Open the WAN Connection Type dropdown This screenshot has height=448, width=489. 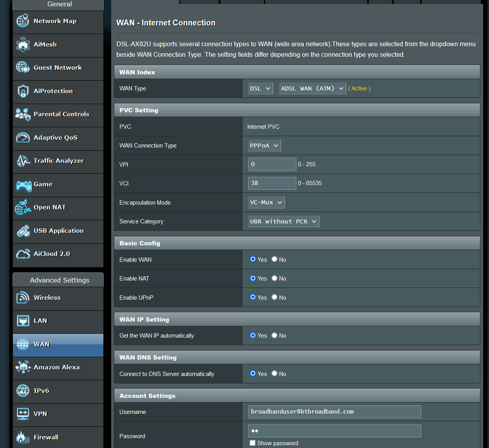264,145
